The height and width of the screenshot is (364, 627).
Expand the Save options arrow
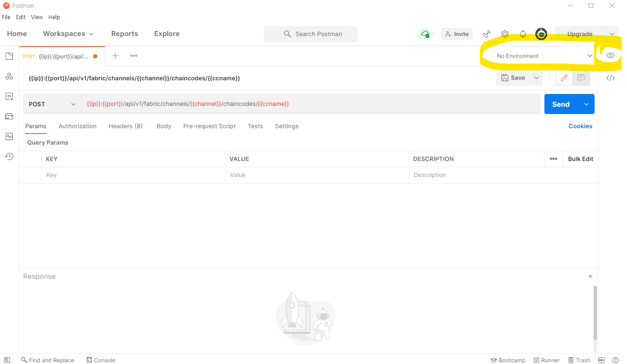point(537,78)
